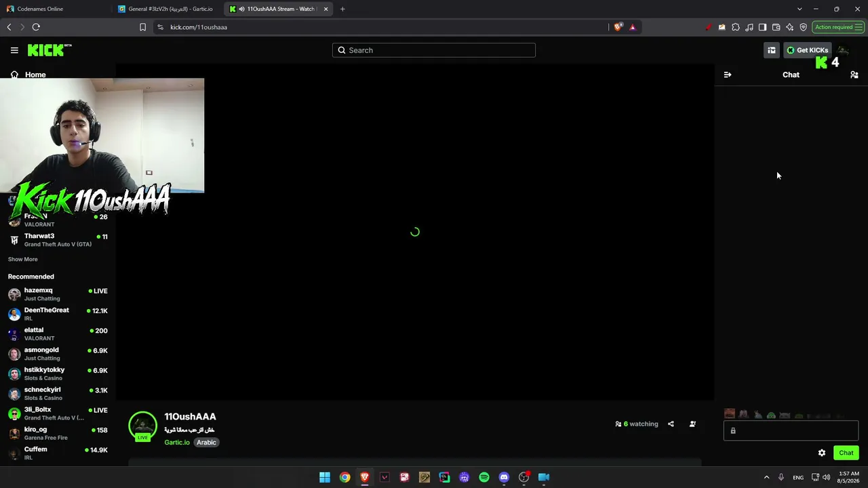Open the browser extensions puzzle icon
The image size is (868, 488).
pyautogui.click(x=736, y=27)
